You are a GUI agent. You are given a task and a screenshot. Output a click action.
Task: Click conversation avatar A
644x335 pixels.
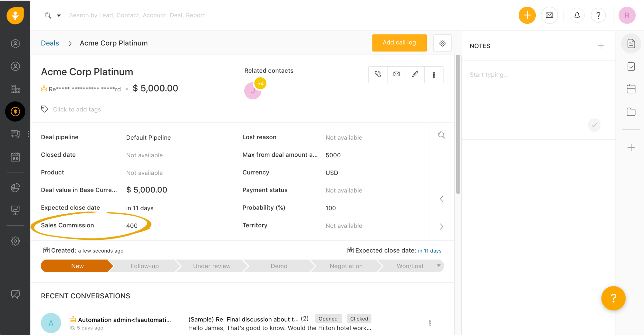51,323
